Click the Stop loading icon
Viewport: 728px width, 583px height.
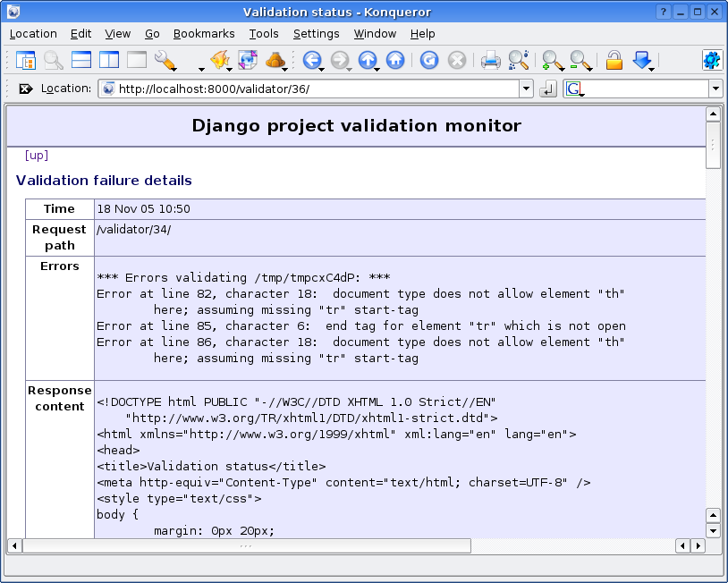pyautogui.click(x=457, y=60)
